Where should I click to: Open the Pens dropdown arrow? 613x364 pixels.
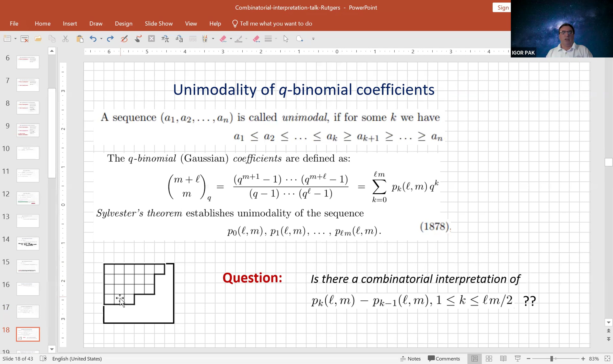click(213, 39)
